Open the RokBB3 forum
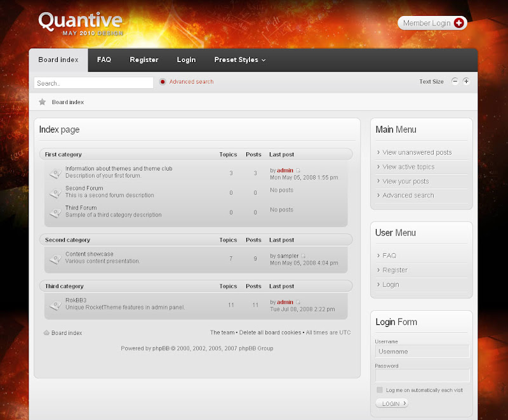This screenshot has width=508, height=420. 76,300
